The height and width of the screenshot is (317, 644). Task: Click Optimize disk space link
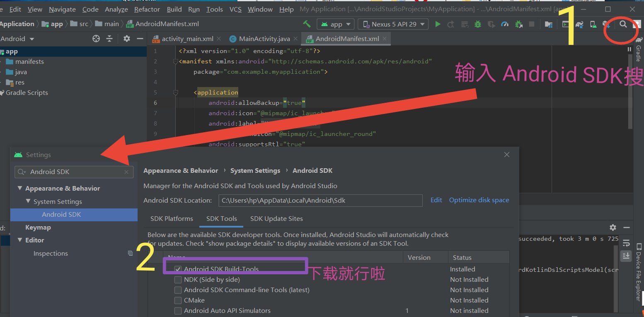click(479, 200)
